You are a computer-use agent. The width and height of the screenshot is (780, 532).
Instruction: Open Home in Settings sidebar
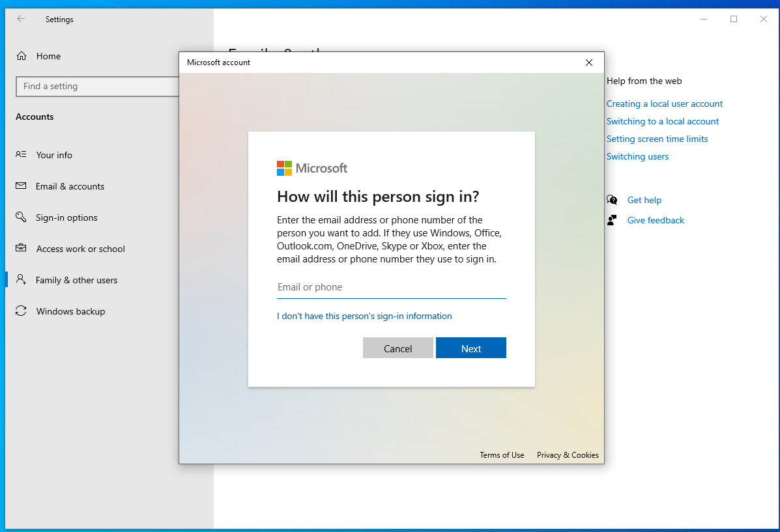pos(48,56)
